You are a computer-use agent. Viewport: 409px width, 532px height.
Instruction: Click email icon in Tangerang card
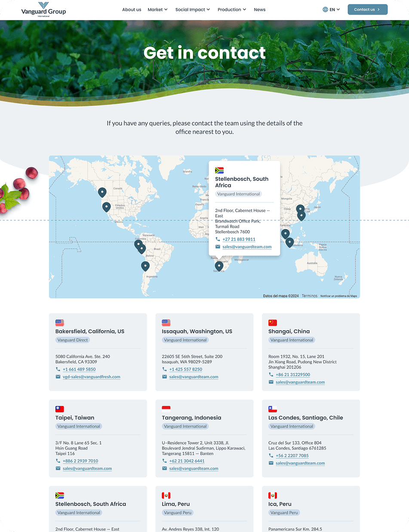pyautogui.click(x=164, y=469)
